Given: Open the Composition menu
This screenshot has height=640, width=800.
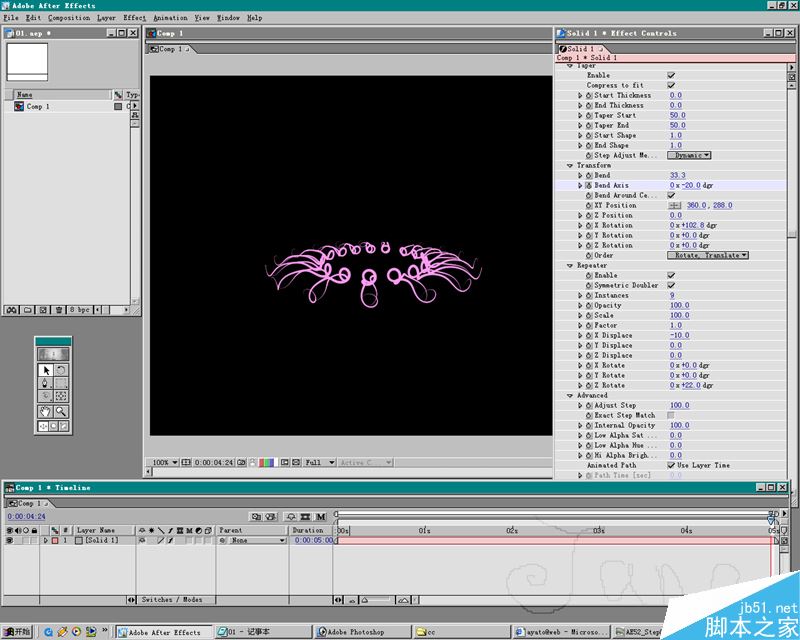Looking at the screenshot, I should click(69, 18).
